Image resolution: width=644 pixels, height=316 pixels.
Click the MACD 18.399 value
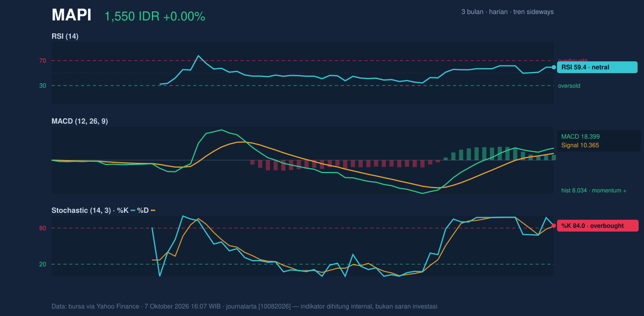580,137
